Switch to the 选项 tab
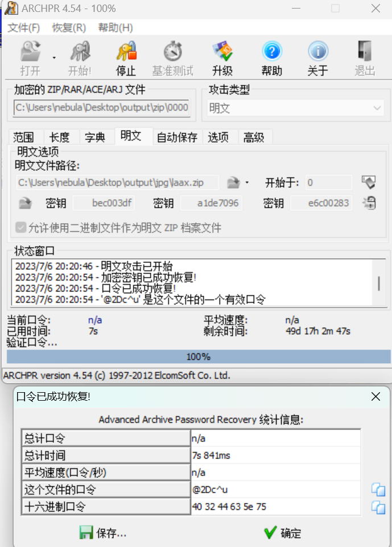The height and width of the screenshot is (547, 392). 218,137
